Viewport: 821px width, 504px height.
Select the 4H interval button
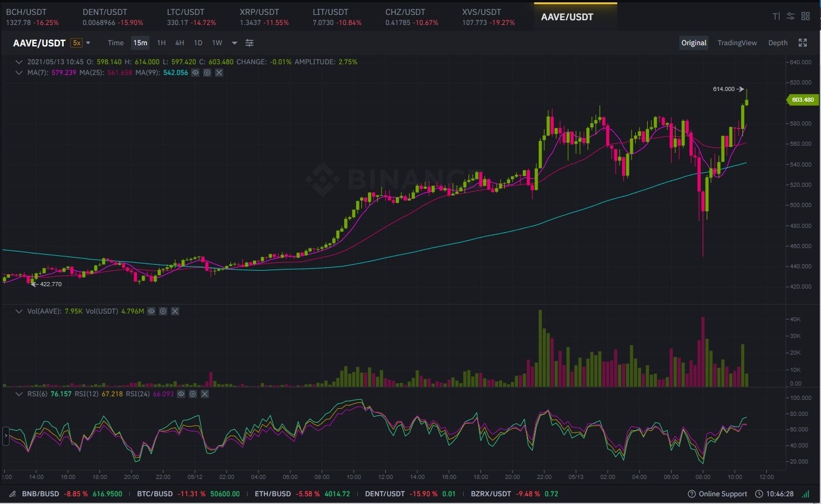tap(179, 43)
